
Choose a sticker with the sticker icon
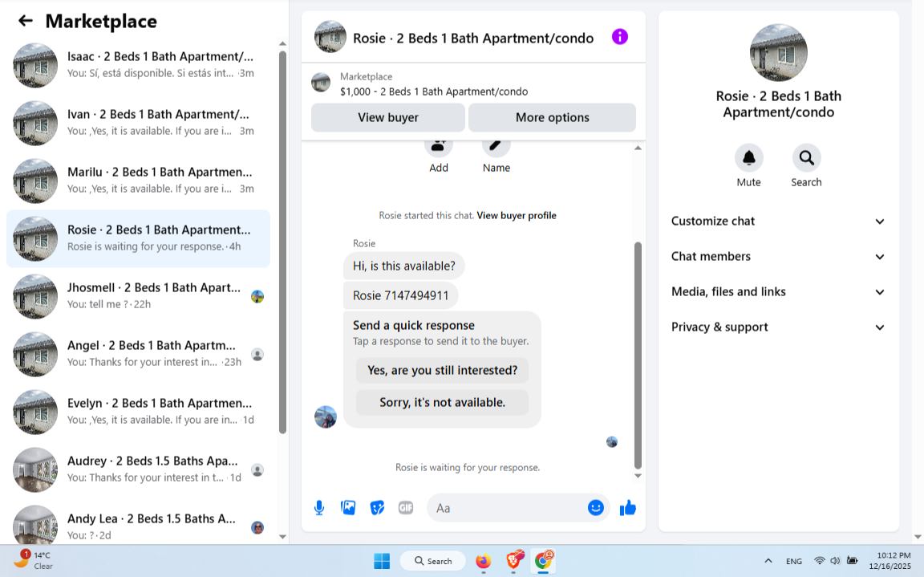[x=377, y=507]
